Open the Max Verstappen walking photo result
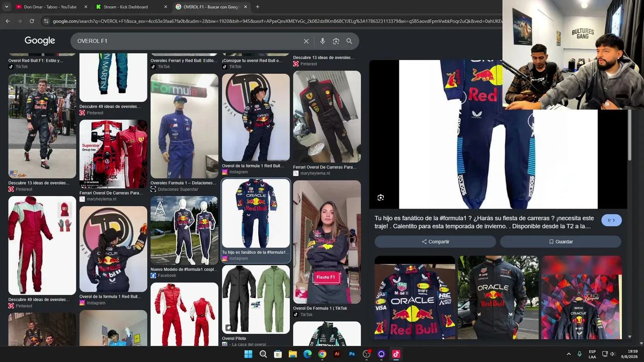The height and width of the screenshot is (362, 644). point(42,126)
